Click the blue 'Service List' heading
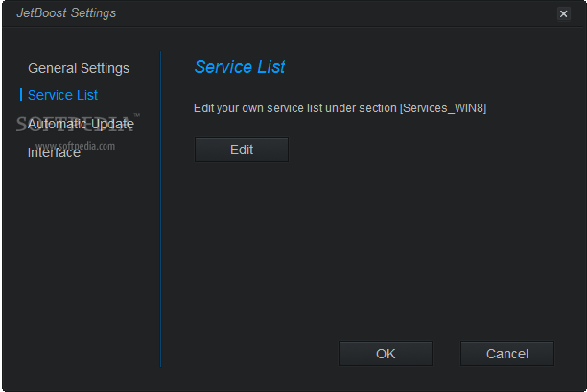This screenshot has width=587, height=392. (240, 67)
